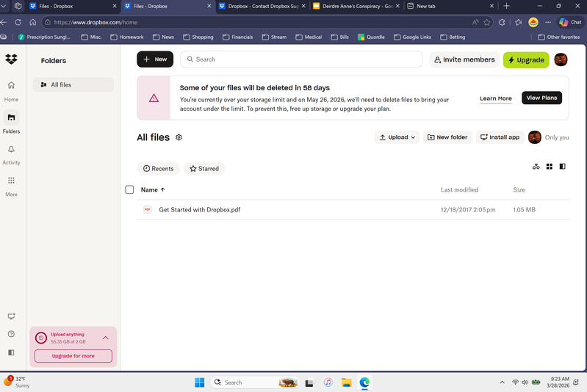Collapse the left sidebar panel
The width and height of the screenshot is (587, 392).
[11, 352]
